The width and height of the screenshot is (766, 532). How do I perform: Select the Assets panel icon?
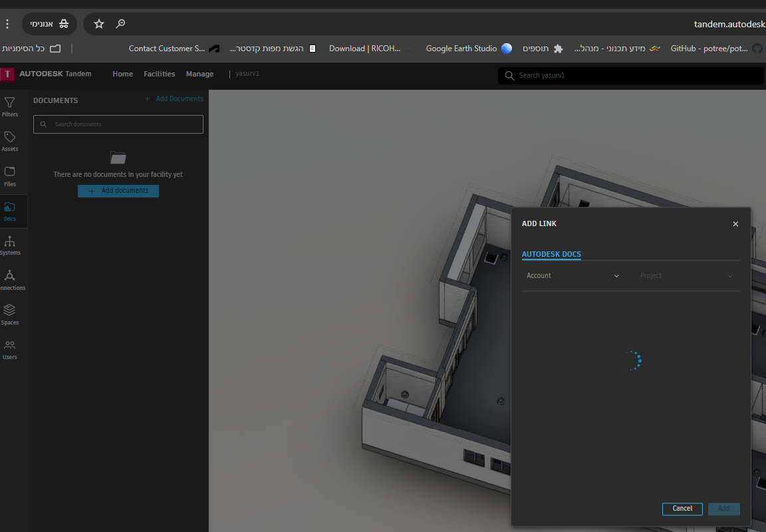[x=10, y=141]
